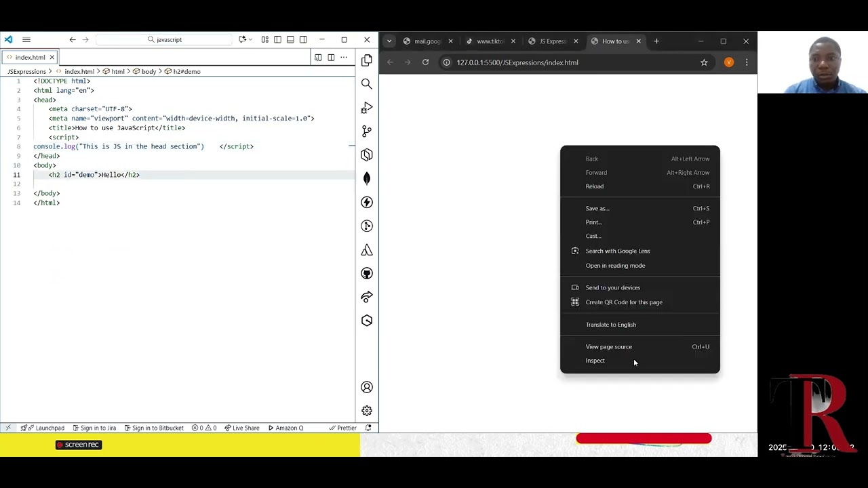868x488 pixels.
Task: Start Live Share from status bar
Action: click(x=241, y=428)
